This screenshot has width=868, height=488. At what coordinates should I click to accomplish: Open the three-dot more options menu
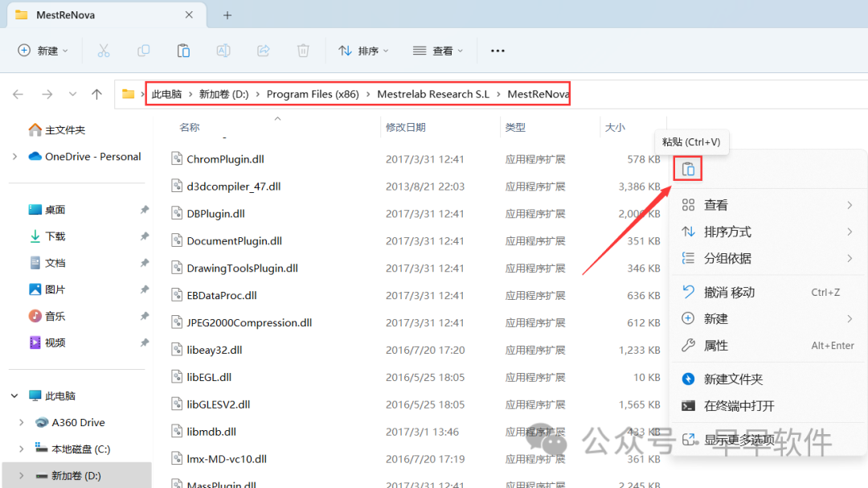[497, 51]
